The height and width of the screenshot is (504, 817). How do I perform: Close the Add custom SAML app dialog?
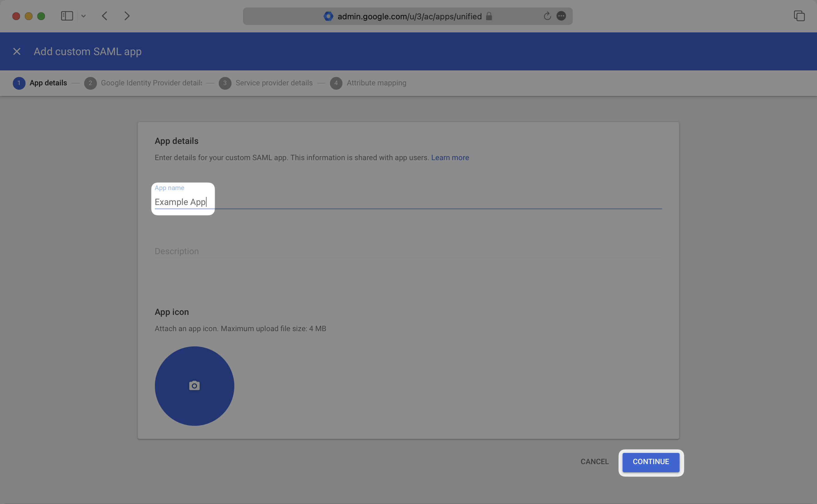17,51
